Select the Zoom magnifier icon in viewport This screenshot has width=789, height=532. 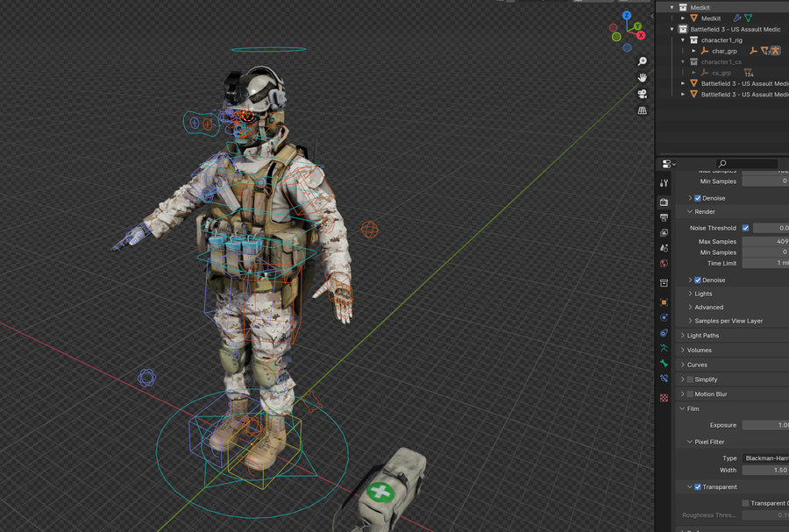point(642,62)
